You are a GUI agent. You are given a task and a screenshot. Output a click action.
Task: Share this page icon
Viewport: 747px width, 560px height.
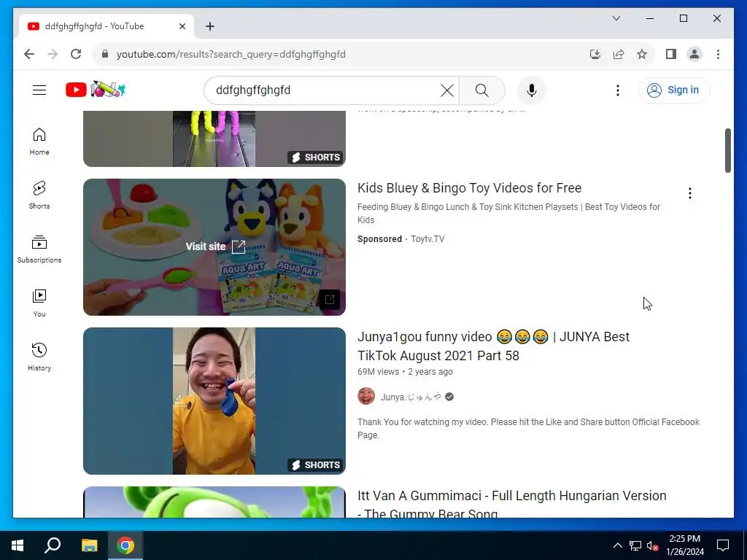pyautogui.click(x=619, y=54)
